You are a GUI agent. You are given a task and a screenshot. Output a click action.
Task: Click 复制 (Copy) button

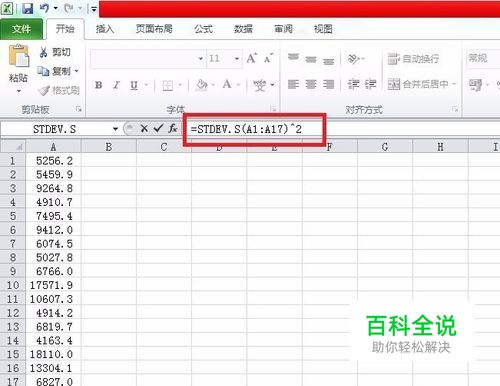point(54,71)
